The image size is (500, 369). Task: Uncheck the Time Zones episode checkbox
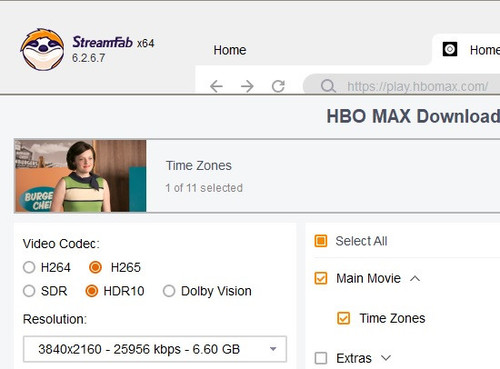pyautogui.click(x=343, y=318)
